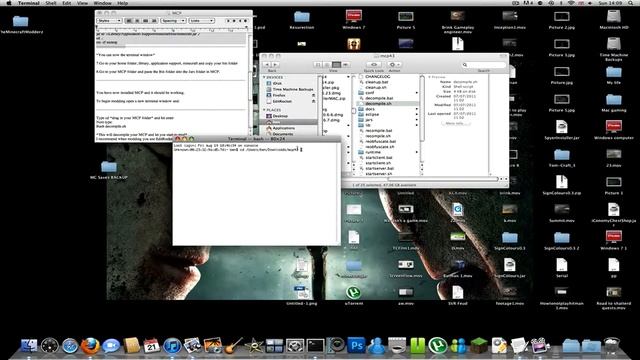Open Finder from the Dock
The width and height of the screenshot is (640, 360).
point(29,346)
